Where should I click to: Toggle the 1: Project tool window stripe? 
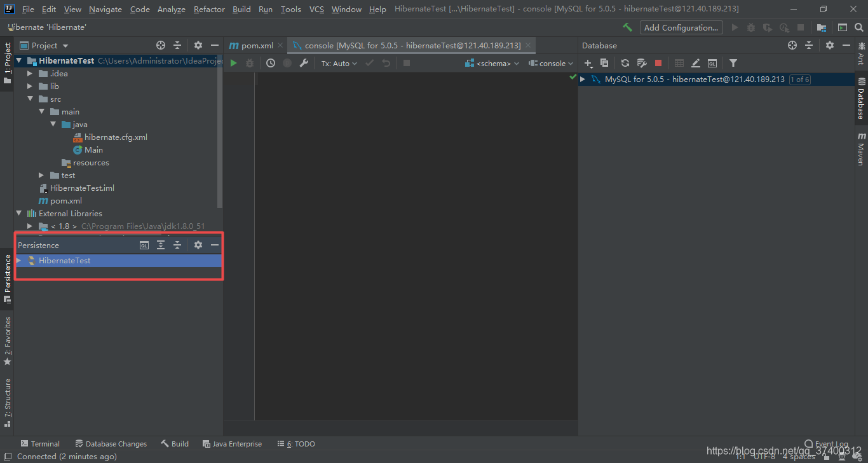7,64
